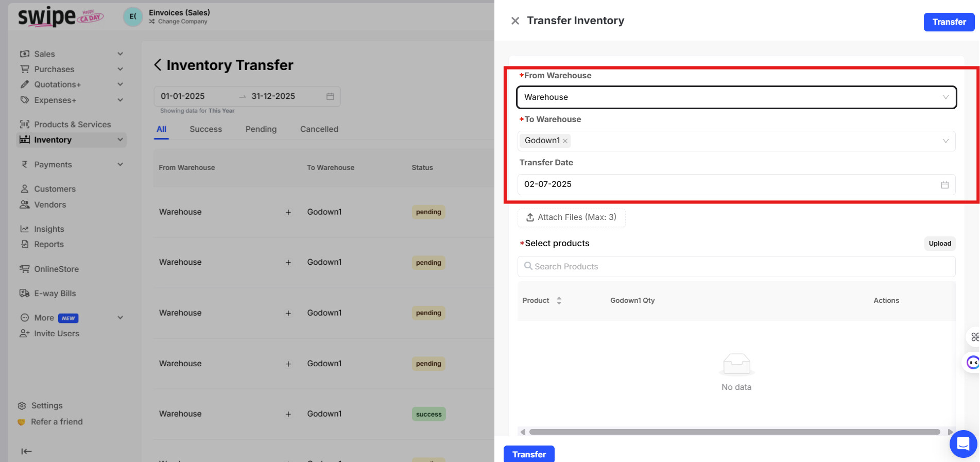
Task: Switch to the Cancelled tab
Action: pyautogui.click(x=319, y=129)
